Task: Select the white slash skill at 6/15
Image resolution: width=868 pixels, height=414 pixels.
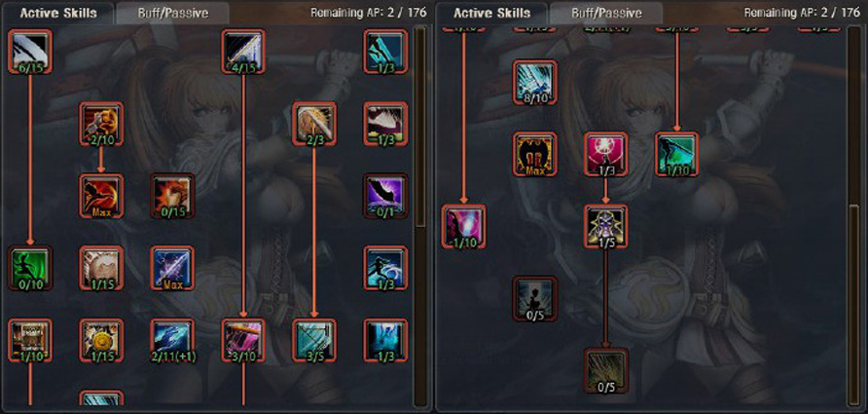Action: (x=30, y=52)
